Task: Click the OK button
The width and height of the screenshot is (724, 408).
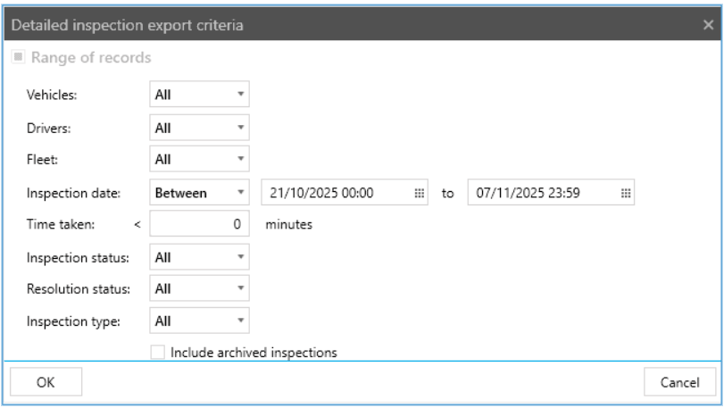Action: pos(46,381)
